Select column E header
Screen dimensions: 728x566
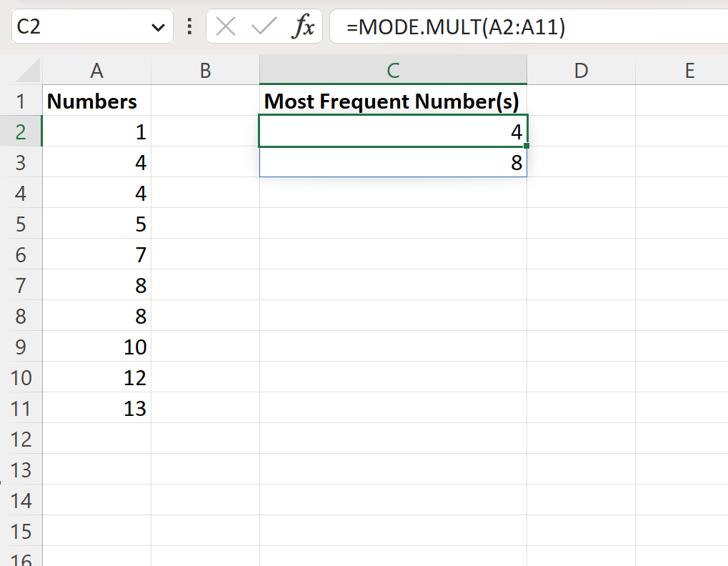(682, 71)
